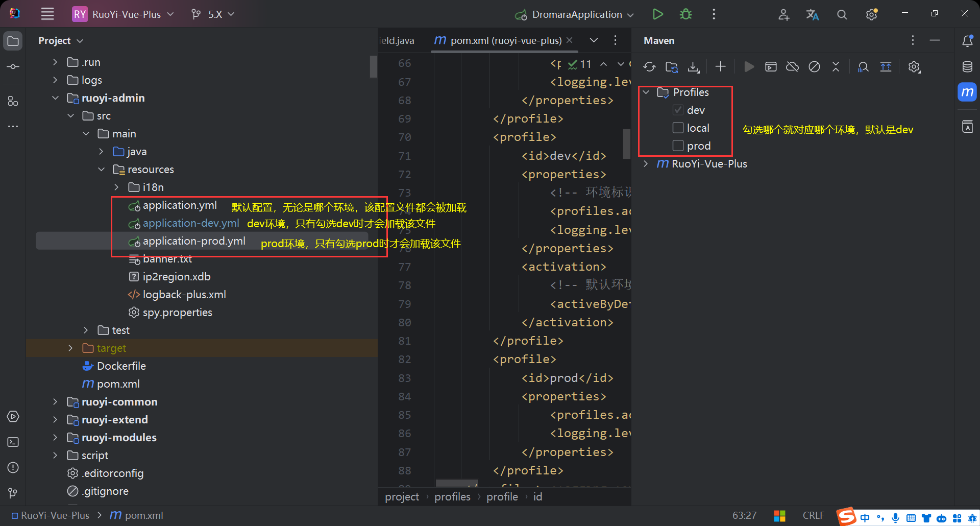Switch to the pom.xml (ruoyi-vue-plus) tab

pos(505,40)
